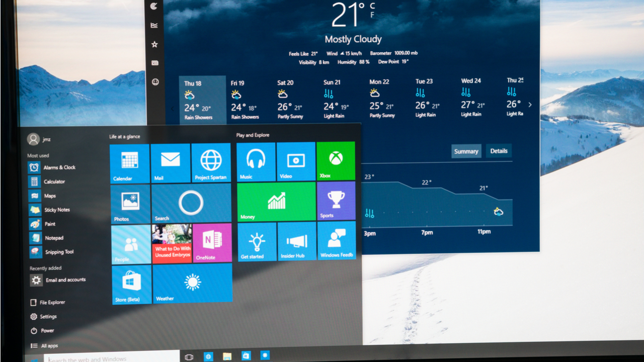Image resolution: width=644 pixels, height=362 pixels.
Task: Open the Calendar tile
Action: pyautogui.click(x=129, y=163)
